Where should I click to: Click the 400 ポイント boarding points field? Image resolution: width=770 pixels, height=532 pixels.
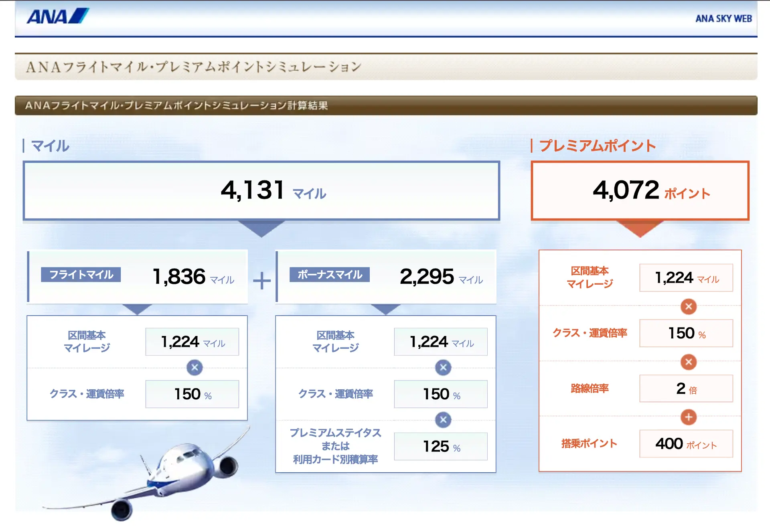686,444
